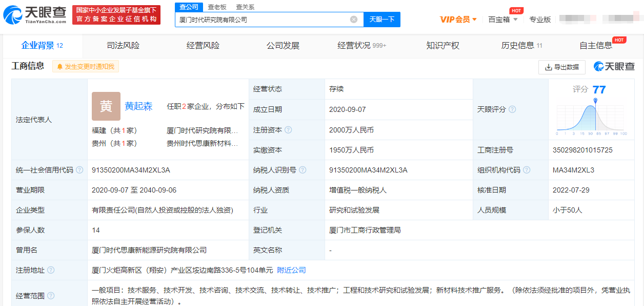Click the help icon beside 统一社会信用代码
The height and width of the screenshot is (306, 644).
tap(79, 170)
